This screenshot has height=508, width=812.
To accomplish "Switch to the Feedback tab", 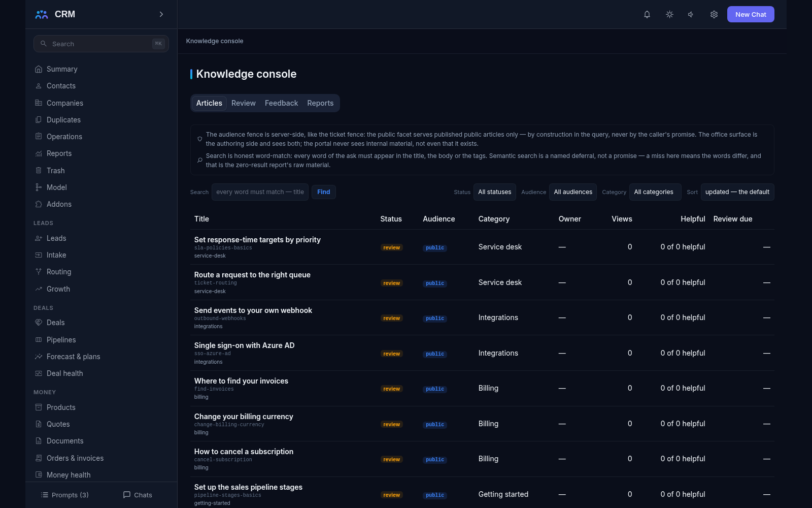I will coord(281,103).
